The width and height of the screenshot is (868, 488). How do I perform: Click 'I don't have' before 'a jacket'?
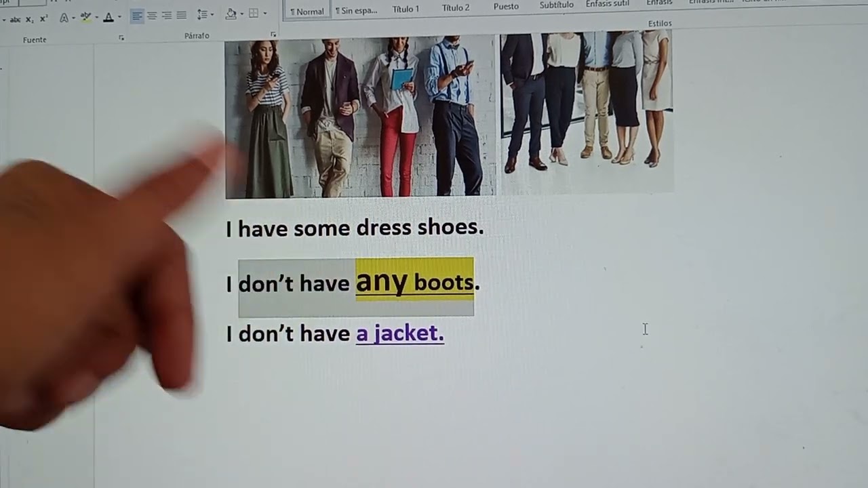point(288,333)
